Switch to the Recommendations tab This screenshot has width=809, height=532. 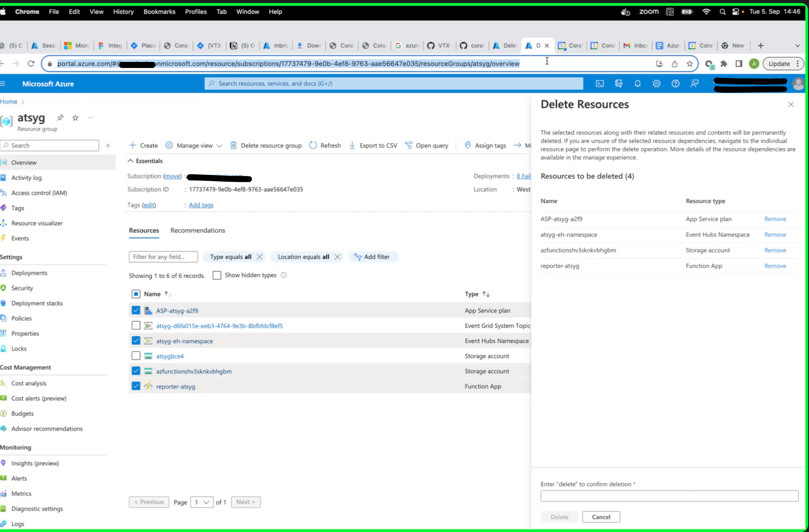tap(197, 230)
